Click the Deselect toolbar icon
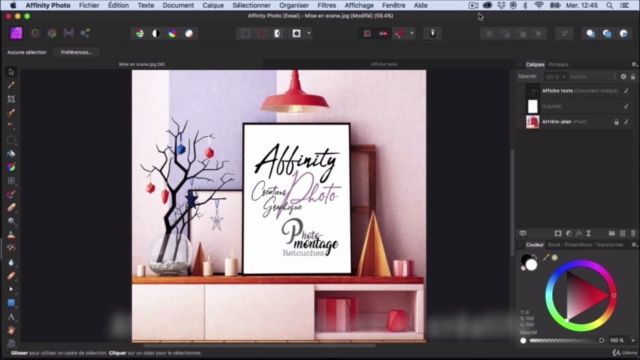Viewport: 640px width, 360px height. (262, 33)
